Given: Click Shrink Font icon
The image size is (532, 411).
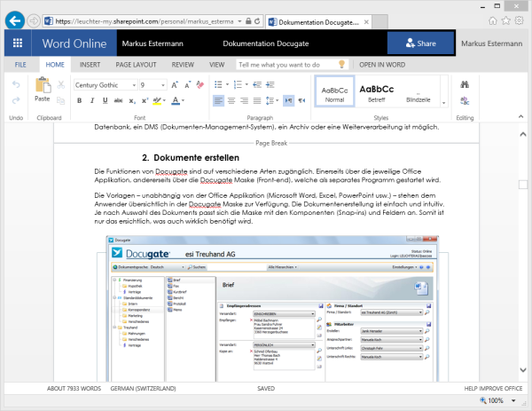Looking at the screenshot, I should (188, 84).
